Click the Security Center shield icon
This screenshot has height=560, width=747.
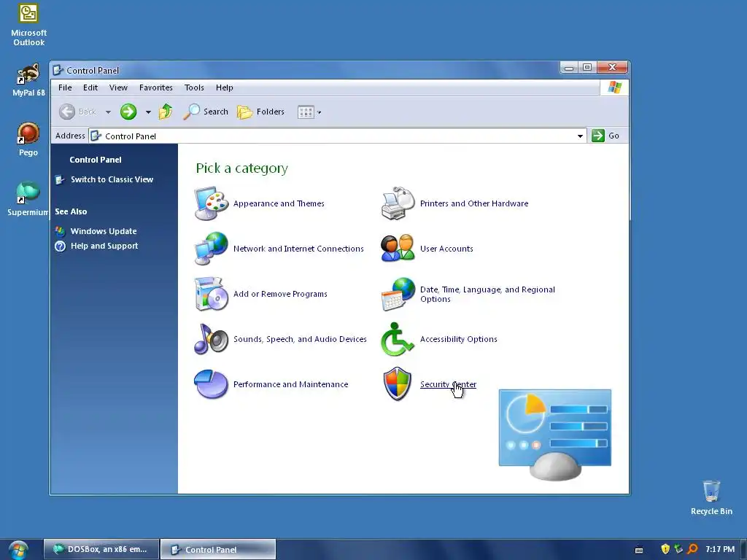(x=398, y=384)
